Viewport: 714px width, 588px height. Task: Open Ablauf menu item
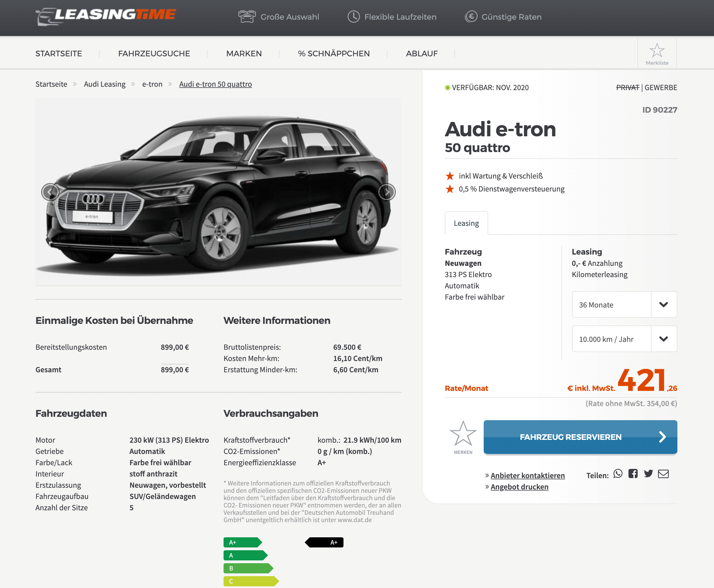(421, 54)
